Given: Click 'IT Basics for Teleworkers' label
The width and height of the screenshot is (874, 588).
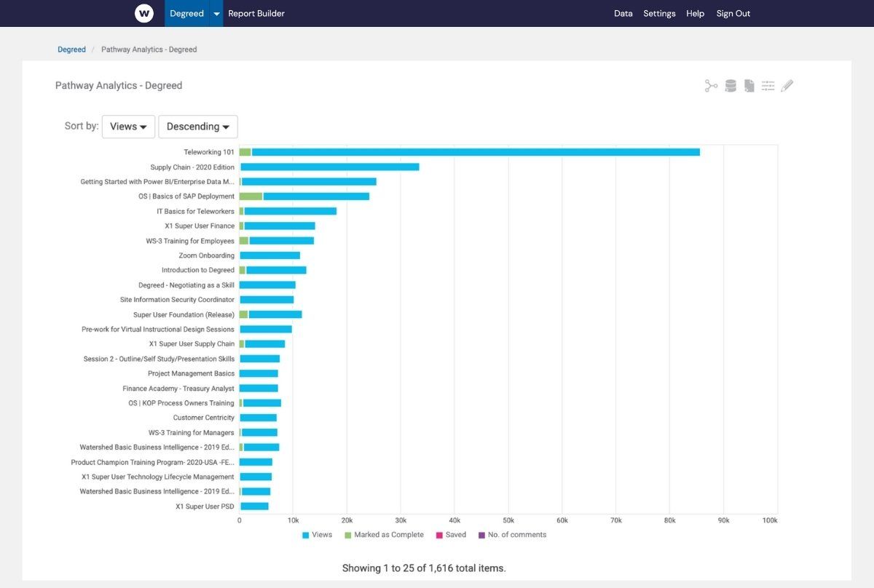Looking at the screenshot, I should tap(196, 211).
